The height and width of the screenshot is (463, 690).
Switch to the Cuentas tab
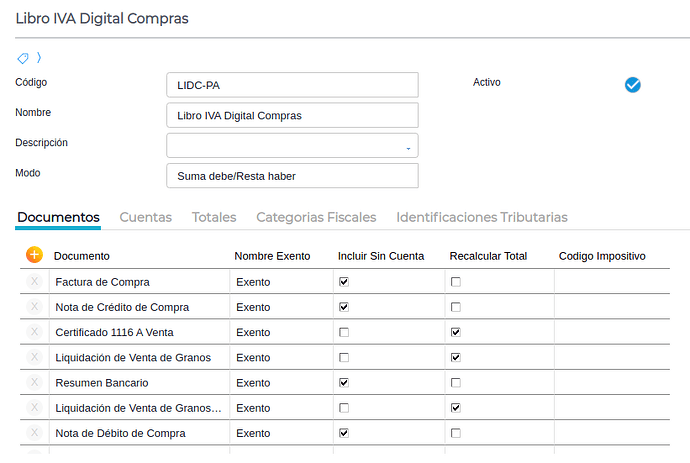(146, 217)
